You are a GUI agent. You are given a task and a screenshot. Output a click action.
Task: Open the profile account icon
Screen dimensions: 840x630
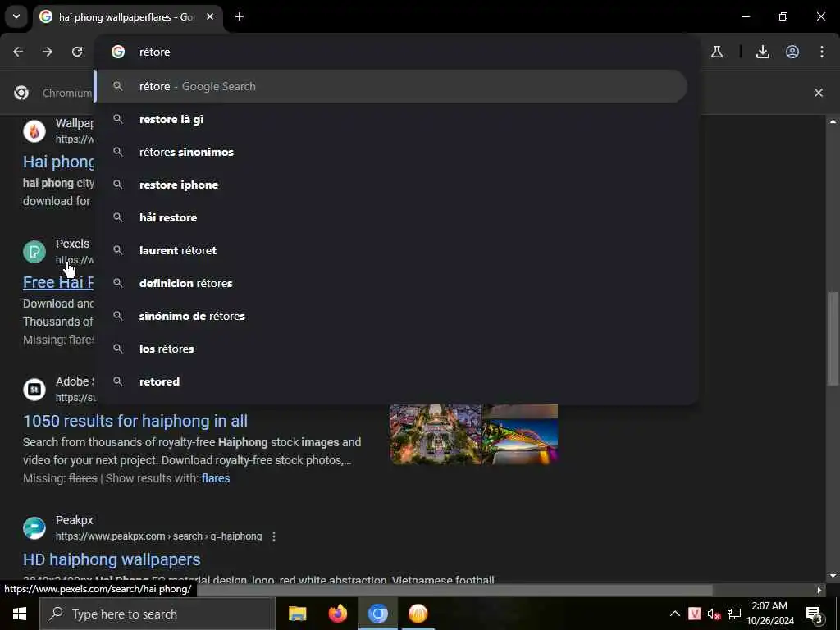pyautogui.click(x=792, y=52)
